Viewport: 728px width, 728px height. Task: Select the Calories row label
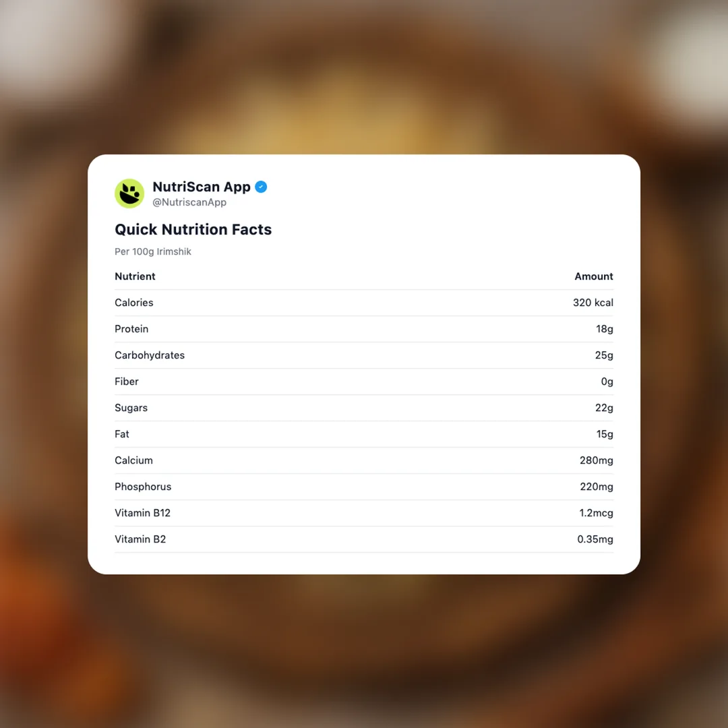(x=134, y=303)
